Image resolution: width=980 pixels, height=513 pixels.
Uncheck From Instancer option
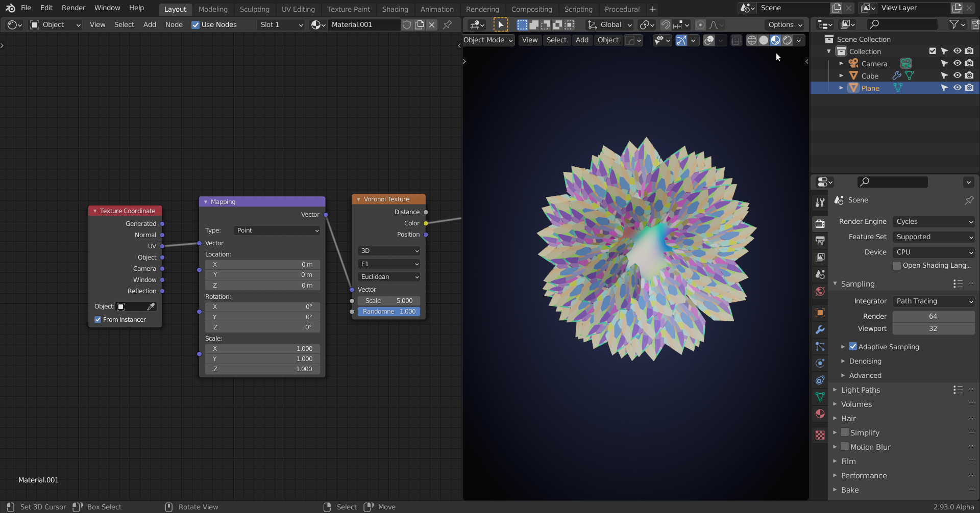[98, 320]
